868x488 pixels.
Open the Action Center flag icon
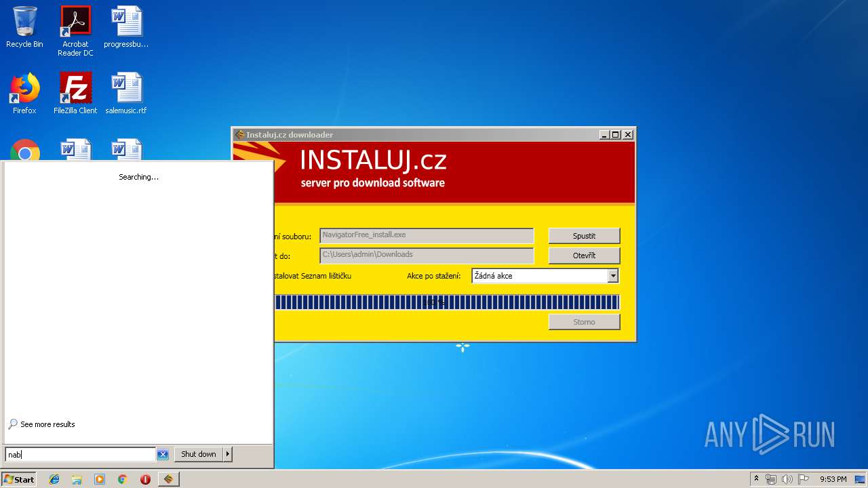click(x=804, y=479)
